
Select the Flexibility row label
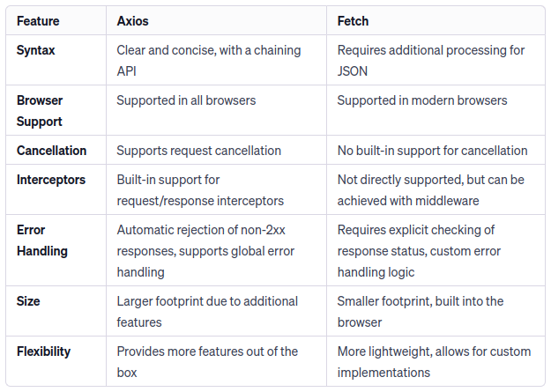point(43,351)
